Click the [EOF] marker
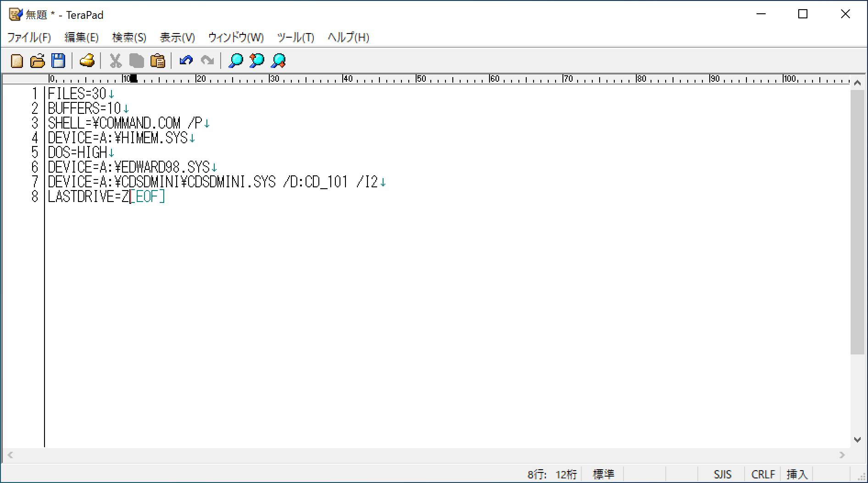This screenshot has height=483, width=868. (x=147, y=197)
